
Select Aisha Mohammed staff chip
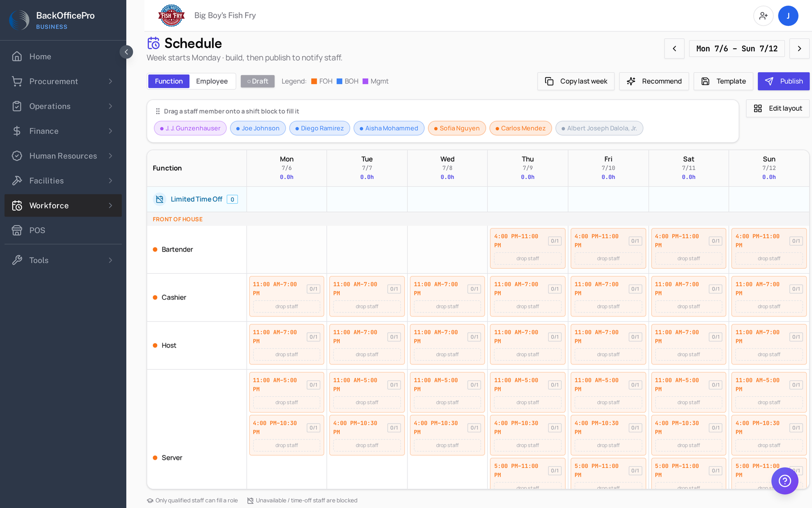tap(389, 129)
